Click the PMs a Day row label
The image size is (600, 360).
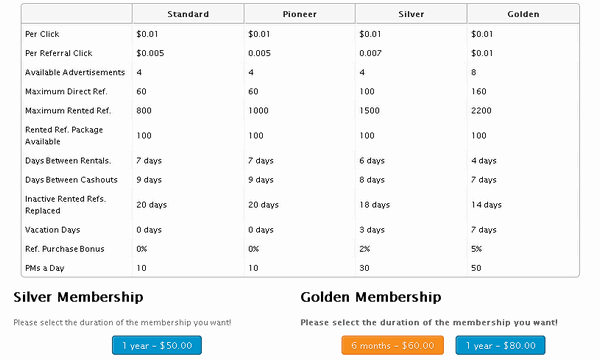[44, 268]
